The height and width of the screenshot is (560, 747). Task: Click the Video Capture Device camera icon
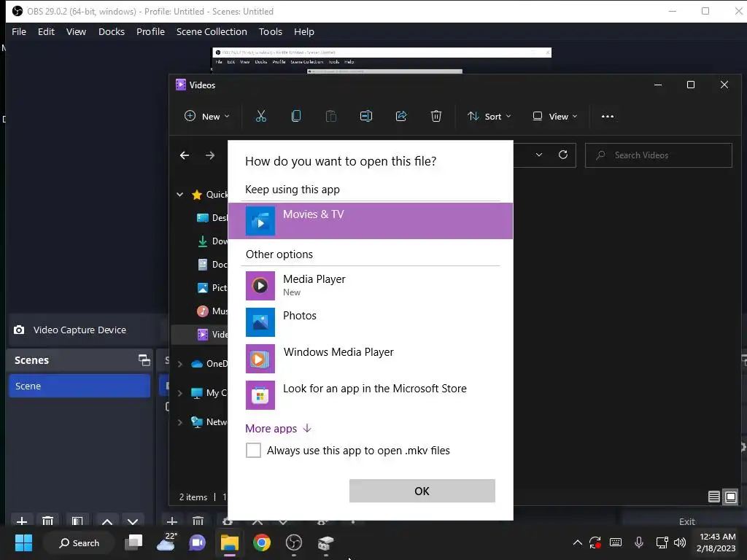(x=19, y=330)
